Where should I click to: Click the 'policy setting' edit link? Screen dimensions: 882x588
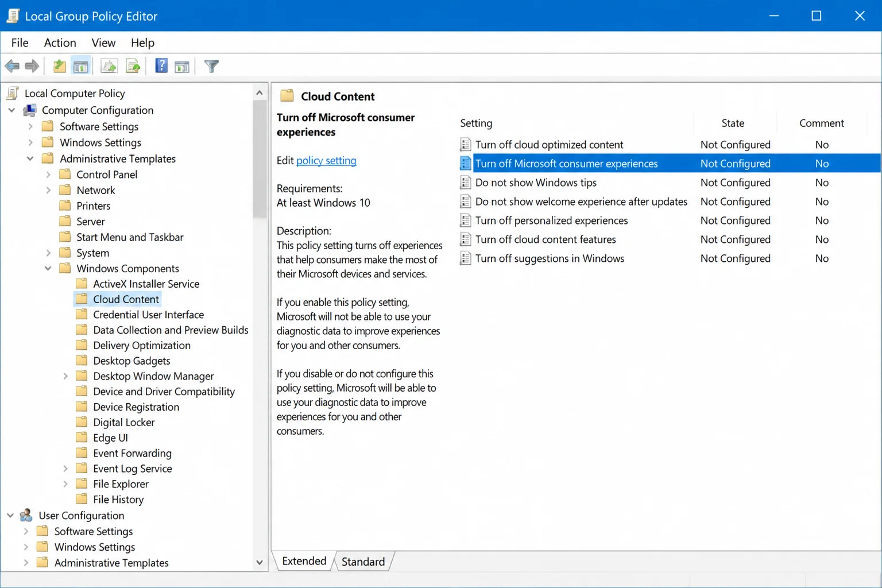pos(326,160)
